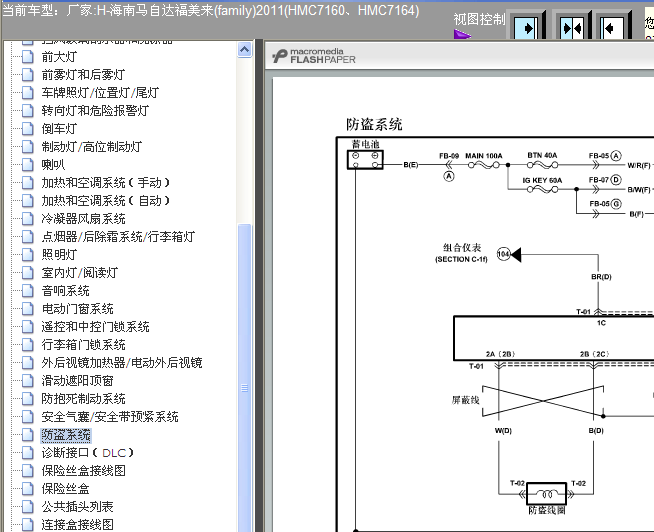The image size is (654, 532).
Task: Click the page icon beside 保险丝盒
Action: point(28,489)
